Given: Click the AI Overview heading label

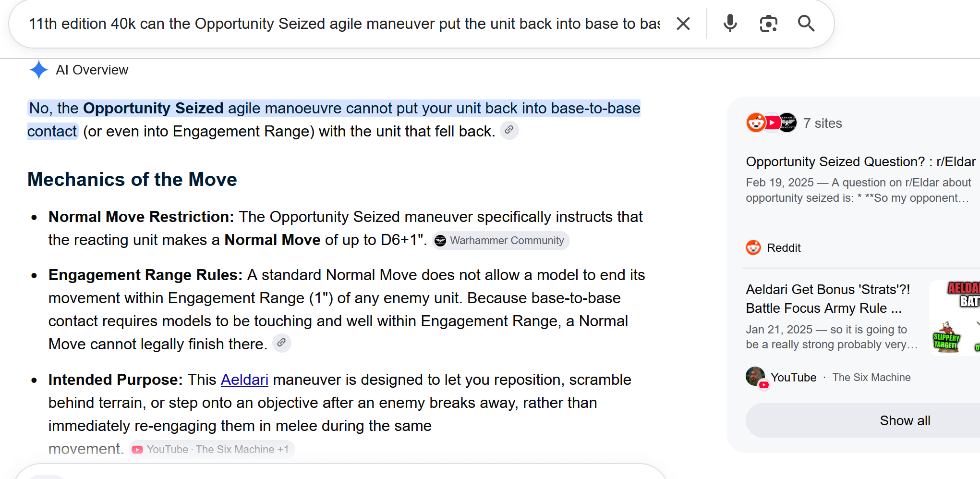Looking at the screenshot, I should [x=92, y=70].
